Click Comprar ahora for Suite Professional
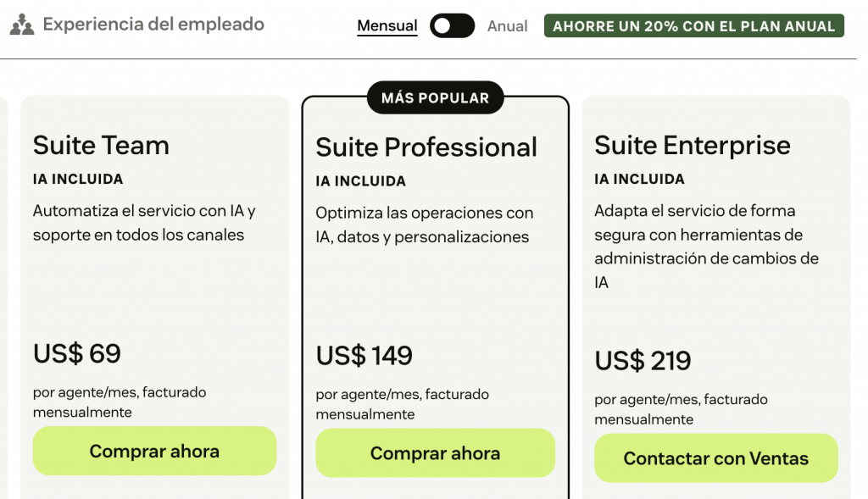868x499 pixels. (x=435, y=454)
